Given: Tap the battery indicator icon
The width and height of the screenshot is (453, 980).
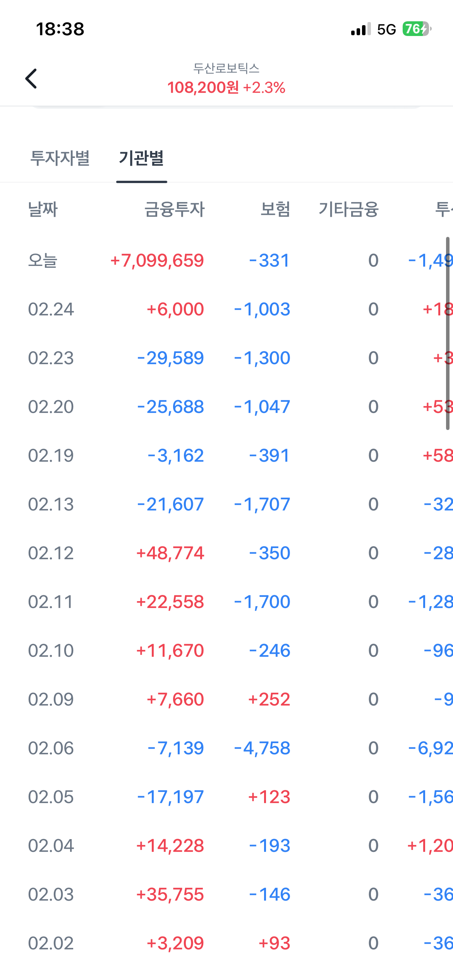Looking at the screenshot, I should coord(417,29).
